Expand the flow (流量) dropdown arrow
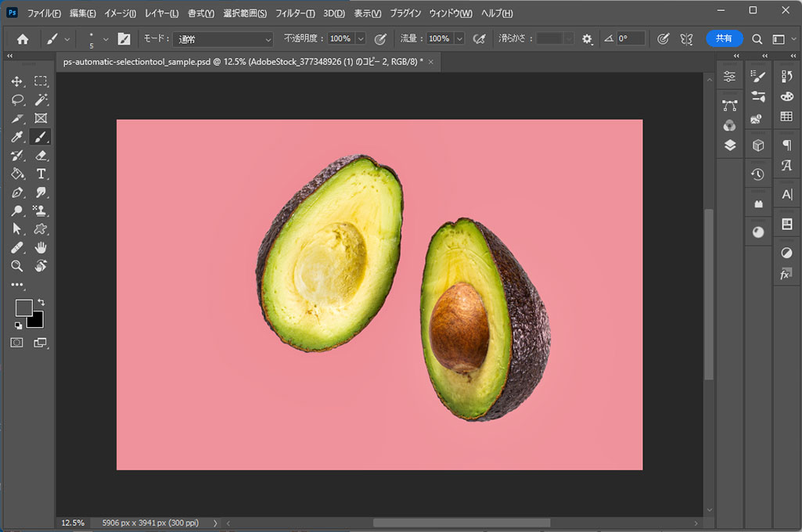 (459, 38)
